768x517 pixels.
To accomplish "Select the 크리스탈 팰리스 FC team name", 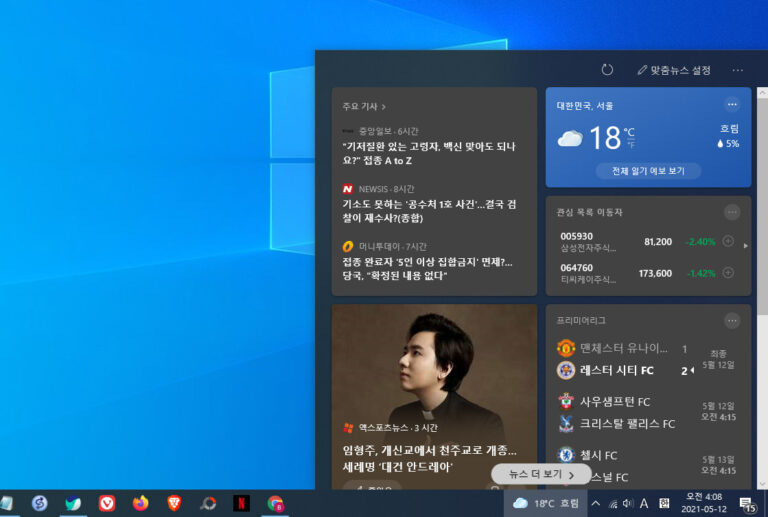I will (627, 424).
